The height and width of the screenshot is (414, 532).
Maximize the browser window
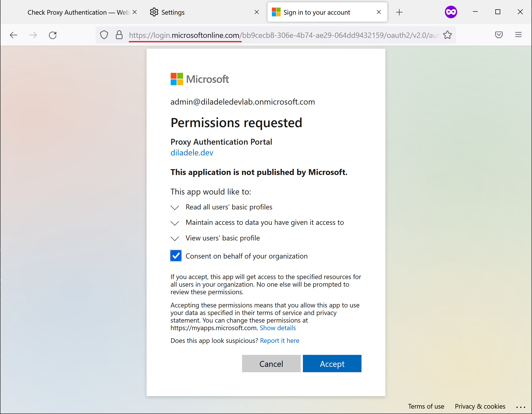click(x=498, y=12)
